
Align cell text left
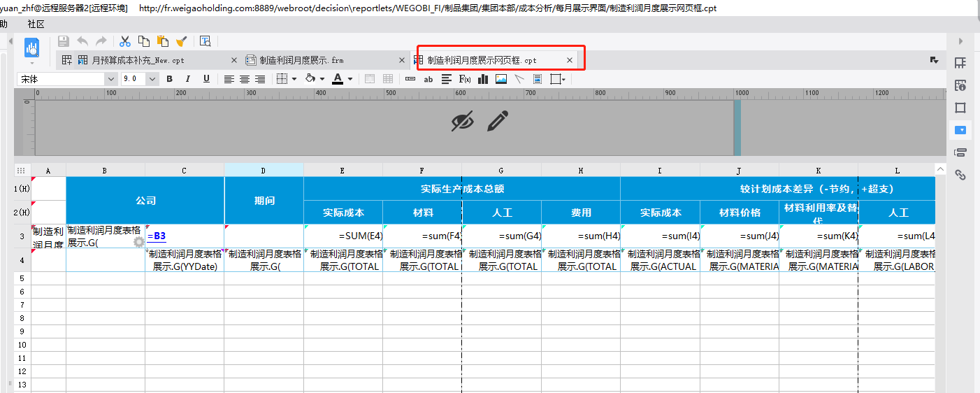point(229,79)
